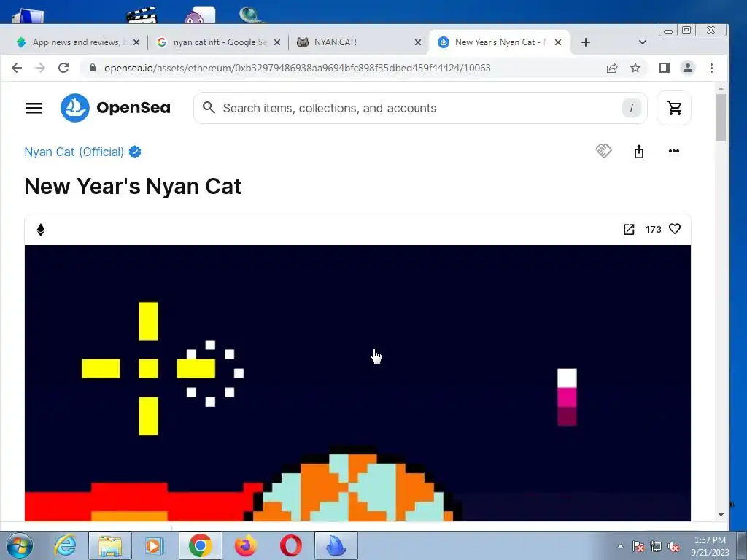Expand the tab search dropdown

click(642, 42)
